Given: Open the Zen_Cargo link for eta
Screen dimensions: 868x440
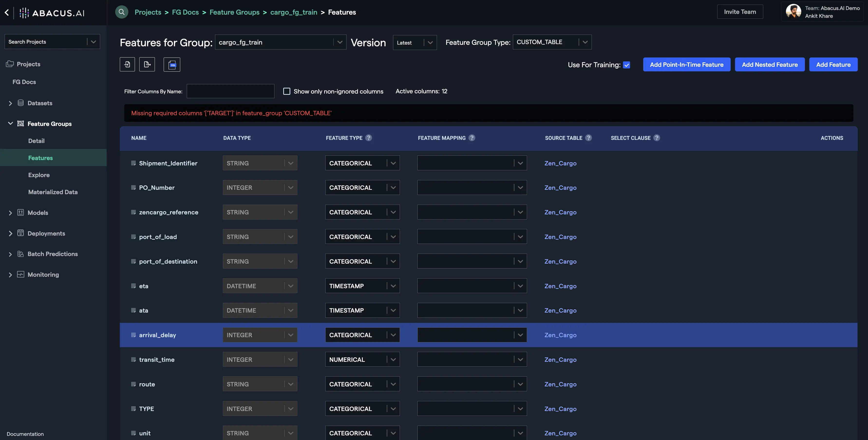Looking at the screenshot, I should (x=560, y=286).
